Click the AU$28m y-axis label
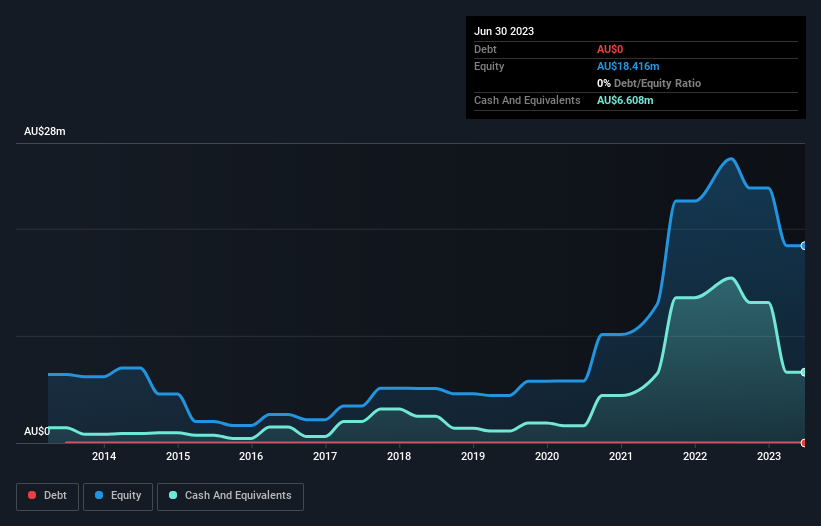Screen dimensions: 821x526 pos(45,131)
